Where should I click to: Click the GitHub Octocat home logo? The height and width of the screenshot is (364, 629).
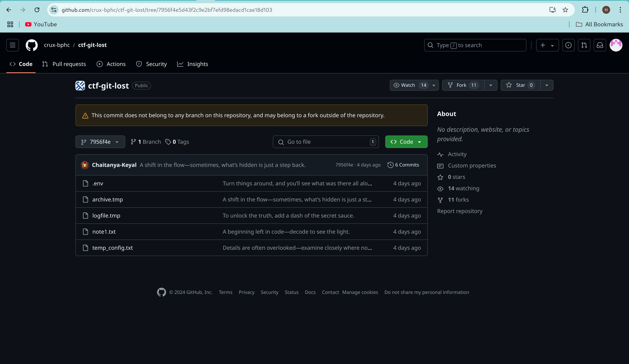[x=32, y=45]
